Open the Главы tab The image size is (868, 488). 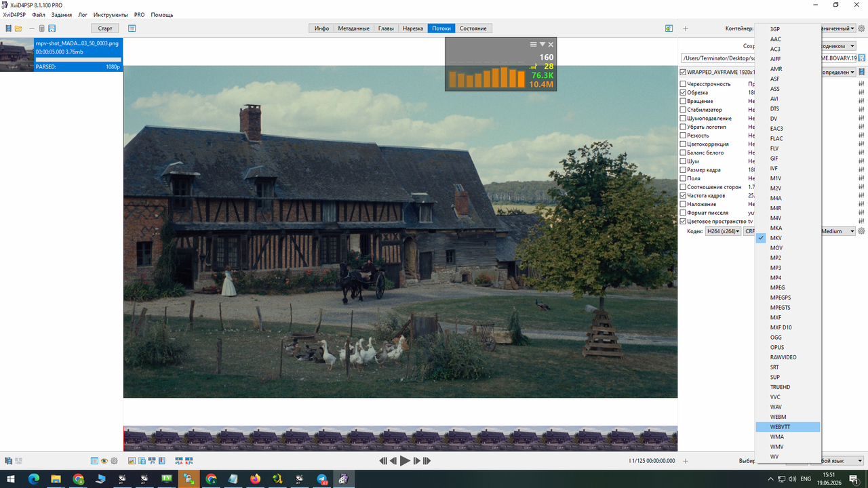point(386,28)
